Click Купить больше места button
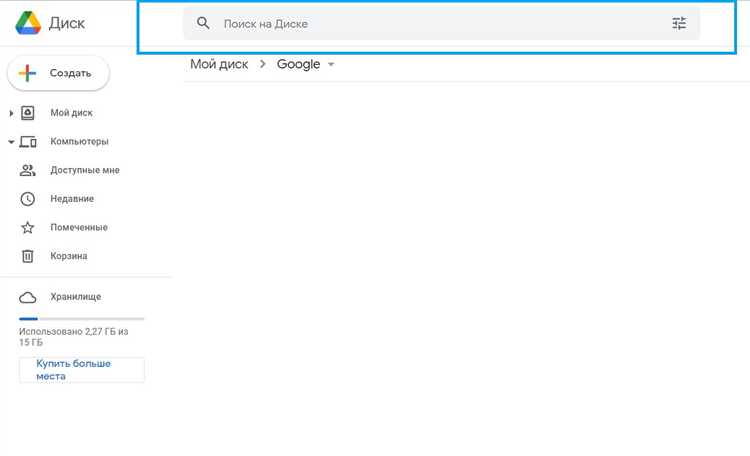The width and height of the screenshot is (750, 456). [x=82, y=370]
